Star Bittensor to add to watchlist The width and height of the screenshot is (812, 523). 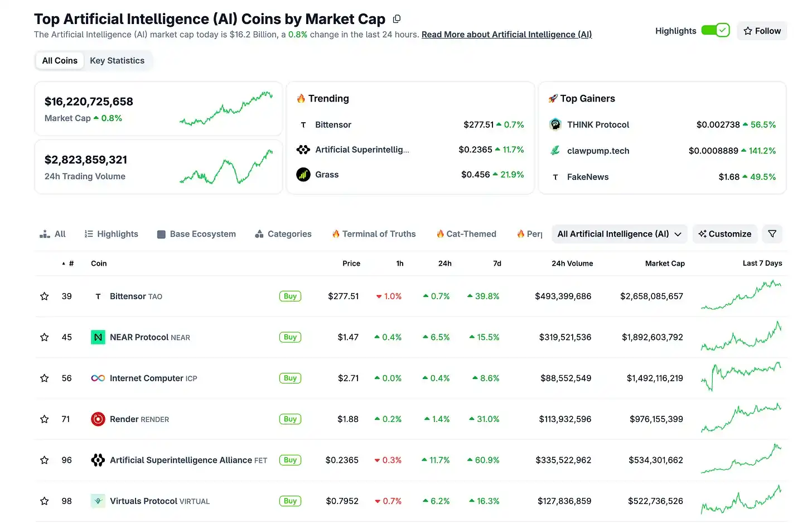click(x=45, y=296)
